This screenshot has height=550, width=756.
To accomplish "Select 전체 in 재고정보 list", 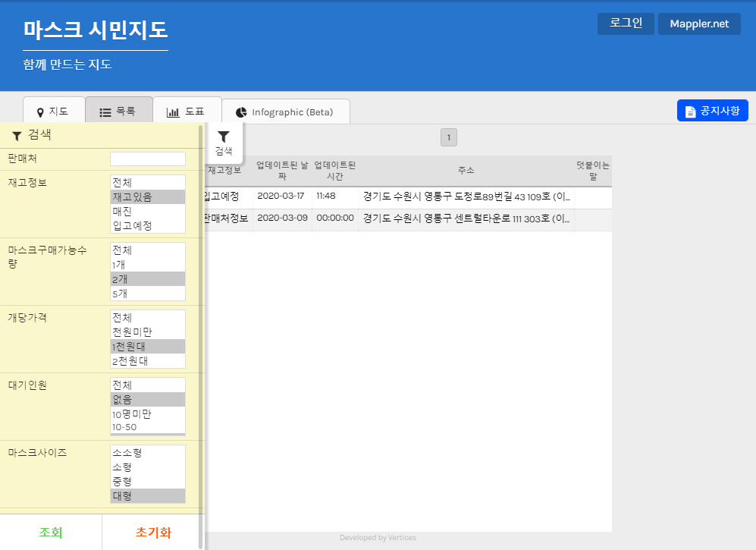I will 148,182.
